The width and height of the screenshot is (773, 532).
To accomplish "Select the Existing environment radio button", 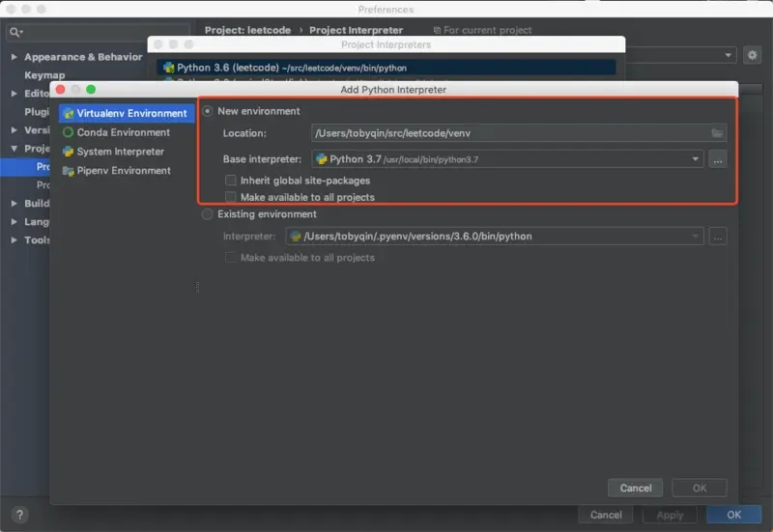I will 208,214.
